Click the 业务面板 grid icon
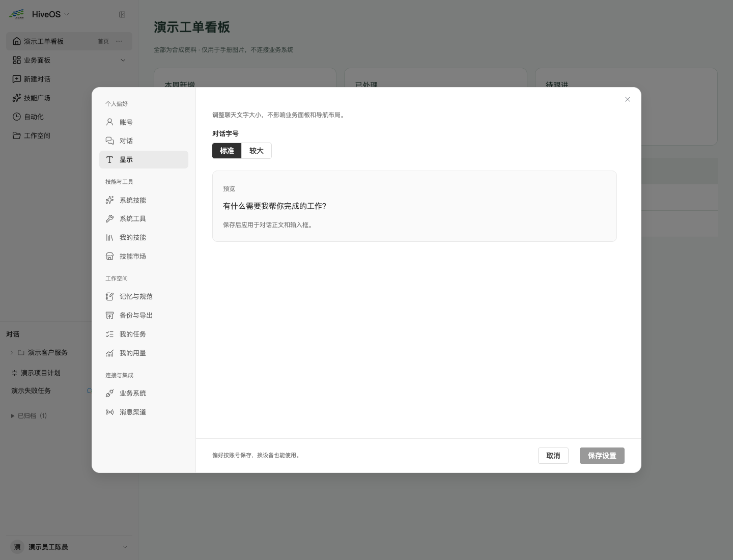Screen dimensions: 733x560 point(17,60)
